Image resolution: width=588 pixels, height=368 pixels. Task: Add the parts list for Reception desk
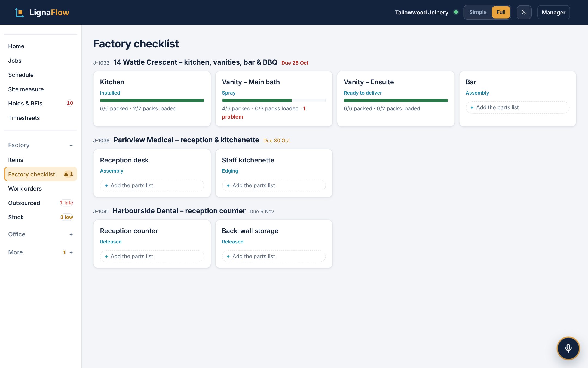pos(152,186)
